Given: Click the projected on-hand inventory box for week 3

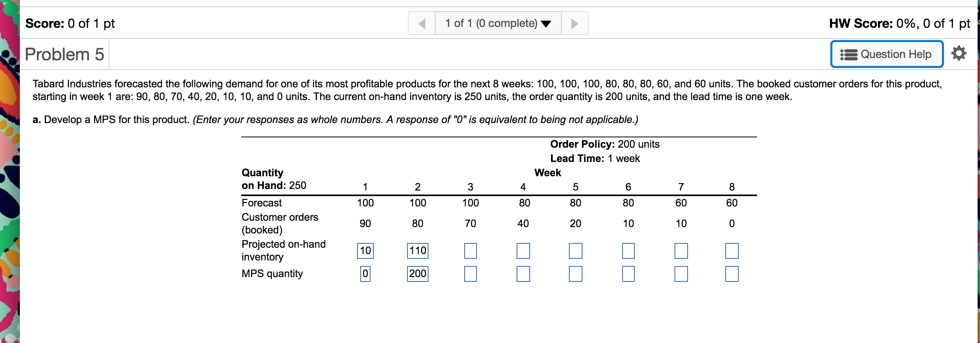Looking at the screenshot, I should [x=470, y=251].
